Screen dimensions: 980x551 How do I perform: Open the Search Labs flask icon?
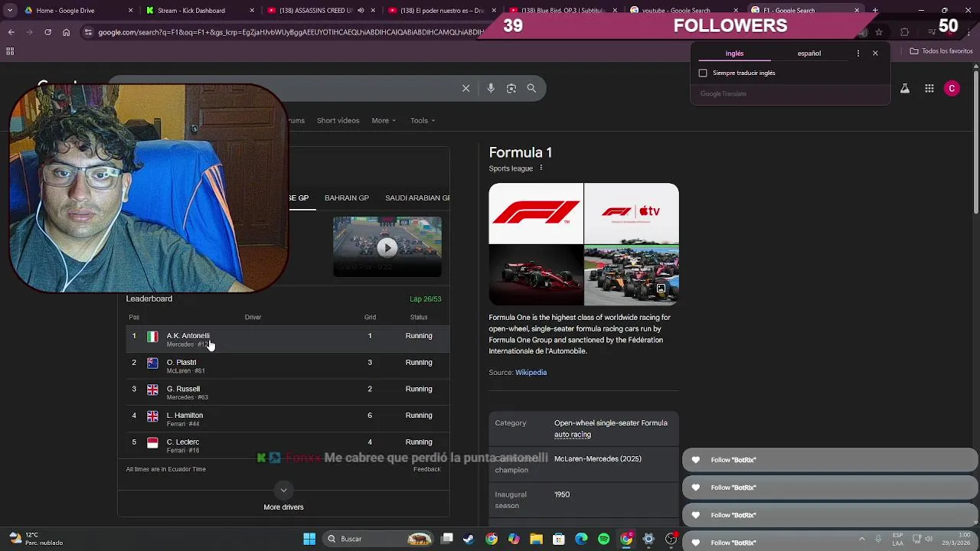point(905,89)
